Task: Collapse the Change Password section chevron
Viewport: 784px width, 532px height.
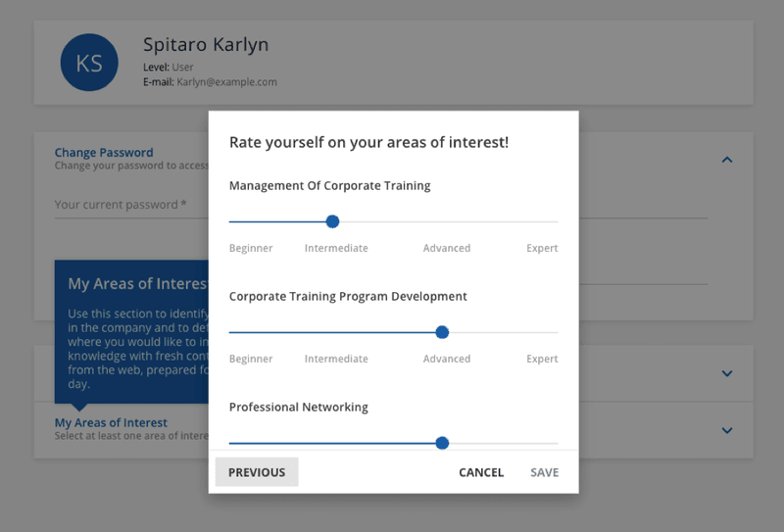Action: (727, 160)
